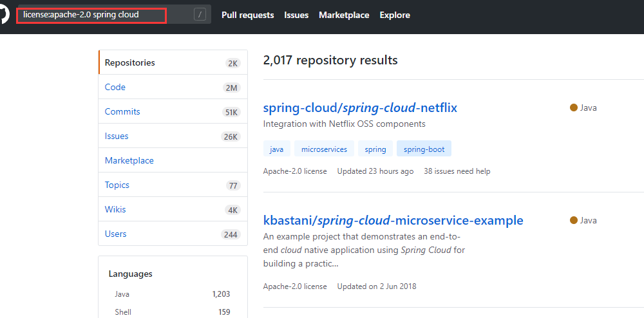Click the kbastani repository description text
644x318 pixels.
364,250
